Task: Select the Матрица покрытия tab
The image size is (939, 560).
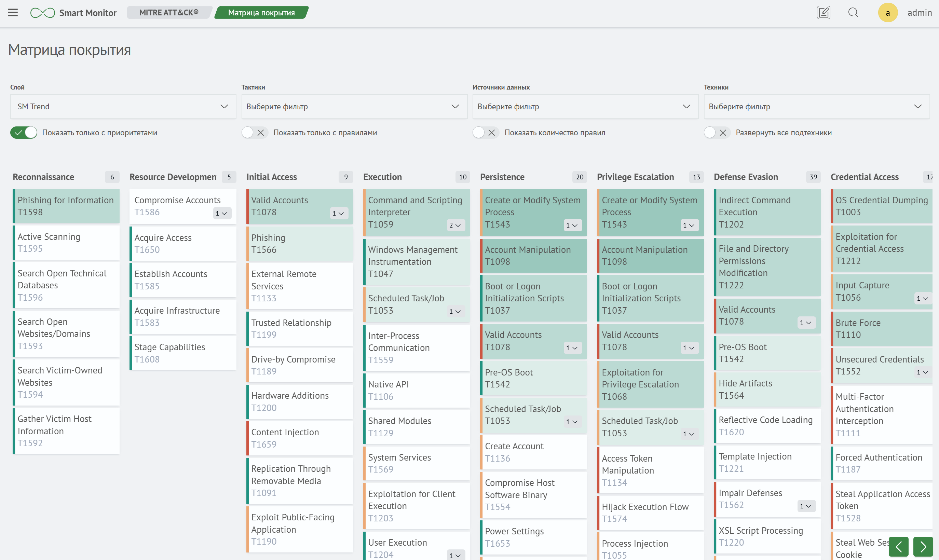Action: click(261, 12)
